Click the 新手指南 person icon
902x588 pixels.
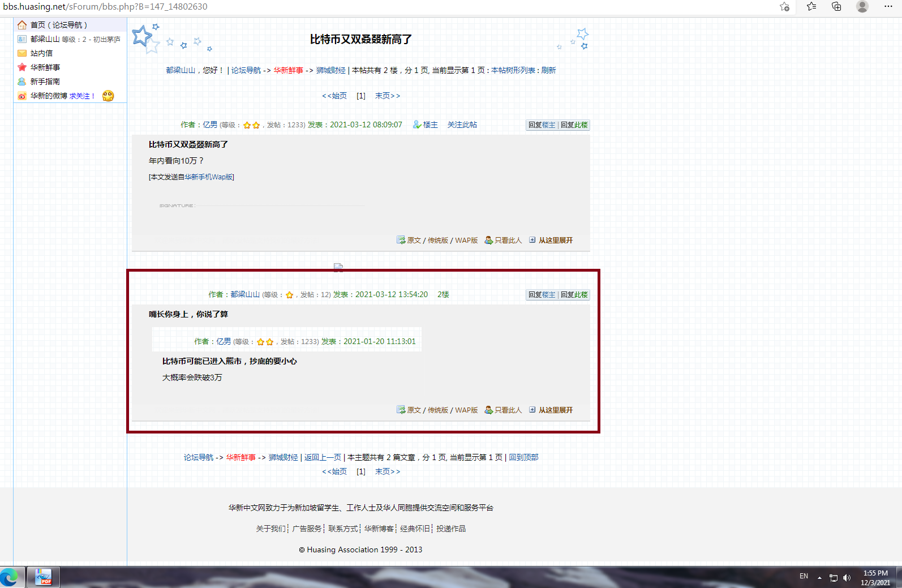[x=22, y=81]
